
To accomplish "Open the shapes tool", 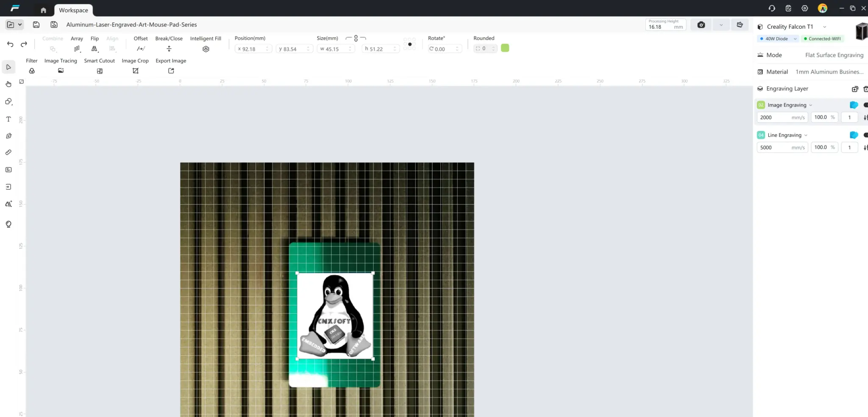I will tap(8, 102).
